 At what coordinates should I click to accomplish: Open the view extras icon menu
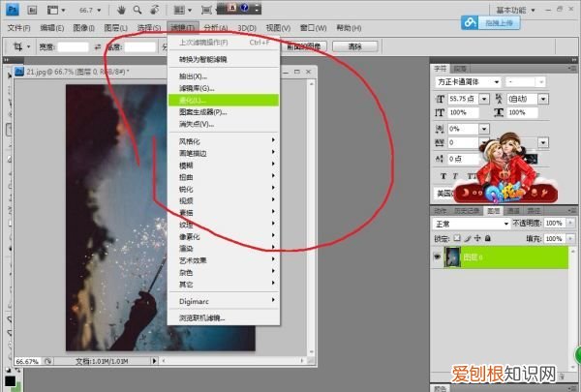(x=55, y=10)
